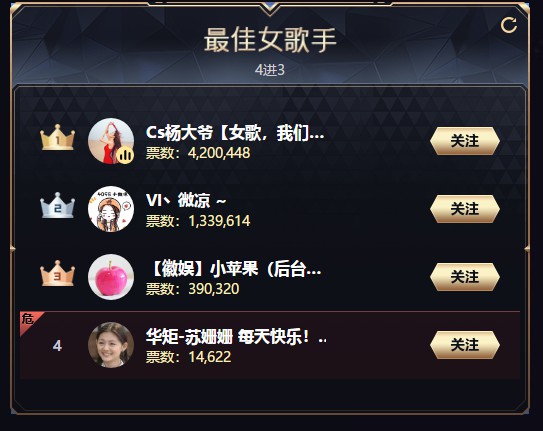Click the gold first-place crown icon
This screenshot has height=431, width=543.
click(57, 137)
